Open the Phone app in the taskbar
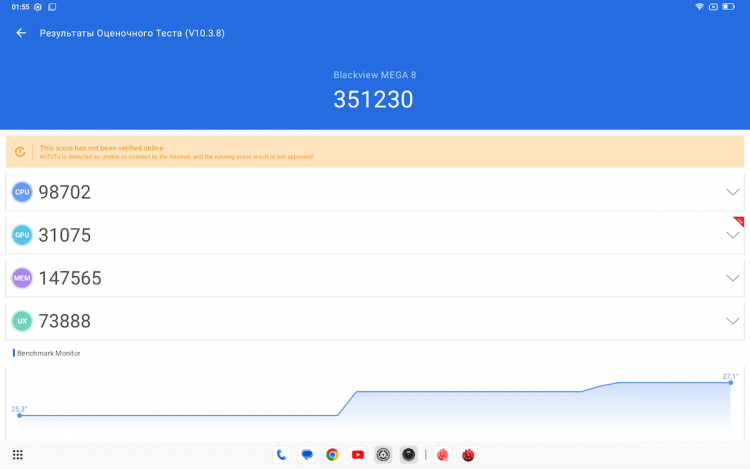 point(282,455)
